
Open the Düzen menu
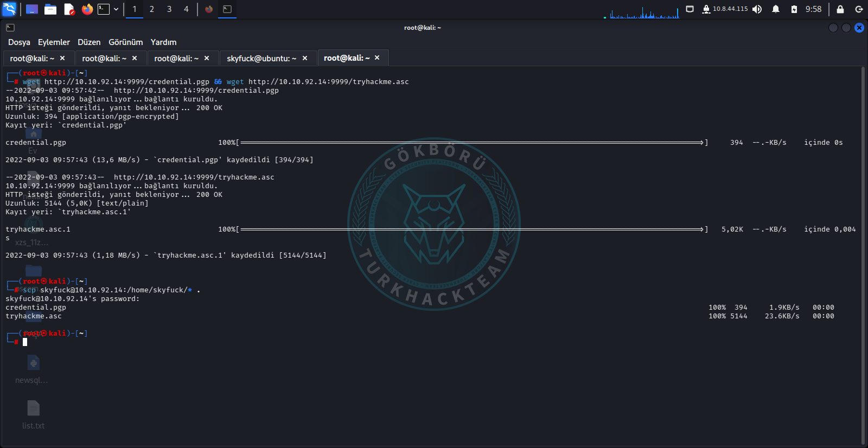pyautogui.click(x=89, y=42)
